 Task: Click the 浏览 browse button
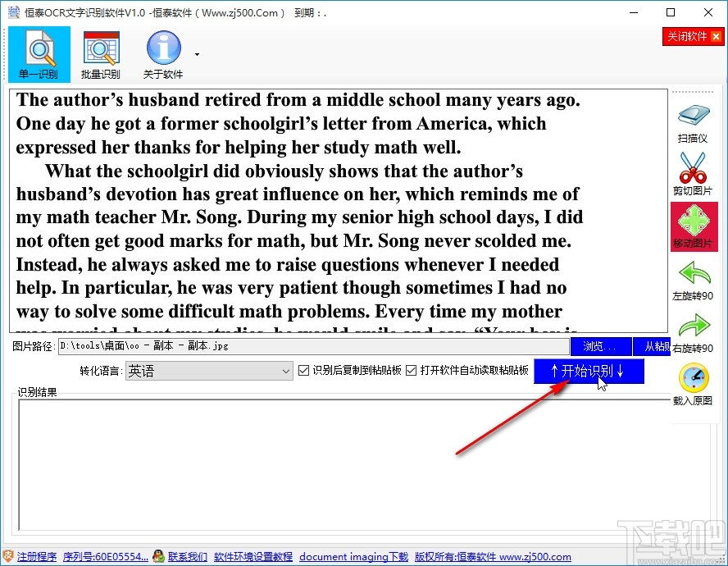click(x=601, y=346)
